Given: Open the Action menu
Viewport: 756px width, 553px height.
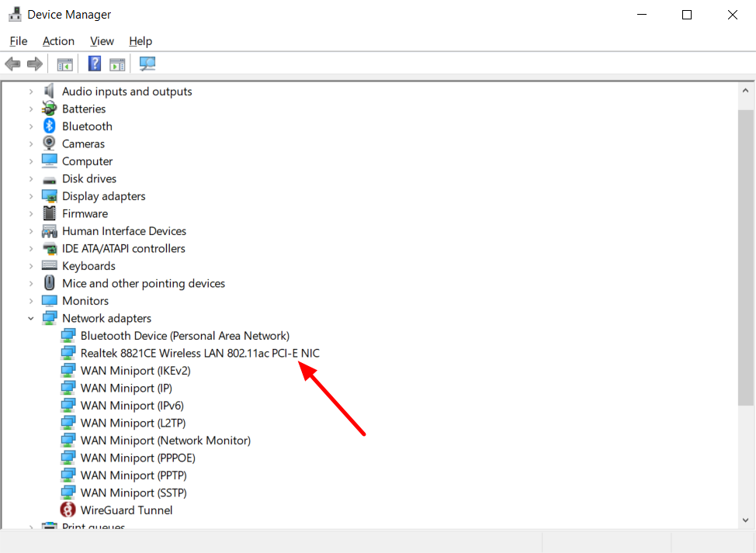Looking at the screenshot, I should tap(58, 41).
